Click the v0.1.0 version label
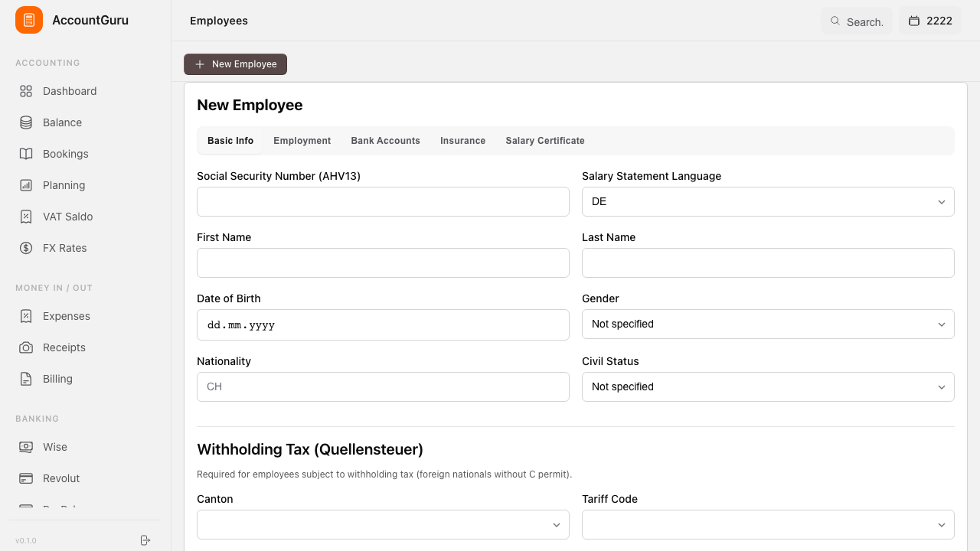 point(26,540)
